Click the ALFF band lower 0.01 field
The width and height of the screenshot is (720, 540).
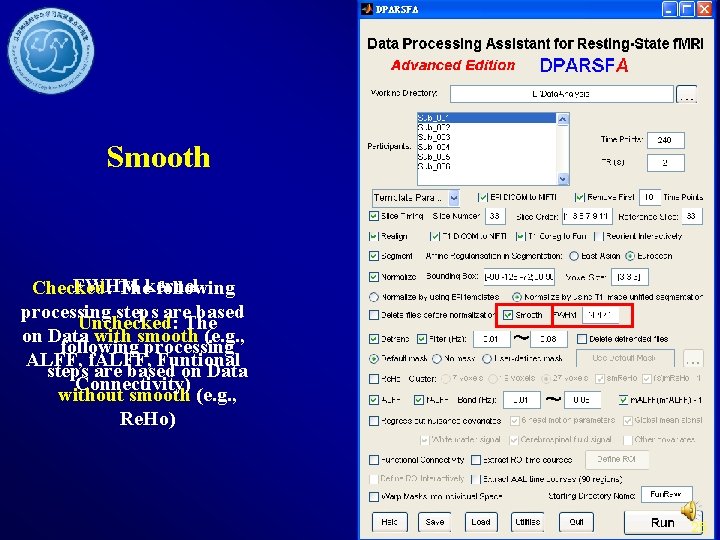point(521,400)
